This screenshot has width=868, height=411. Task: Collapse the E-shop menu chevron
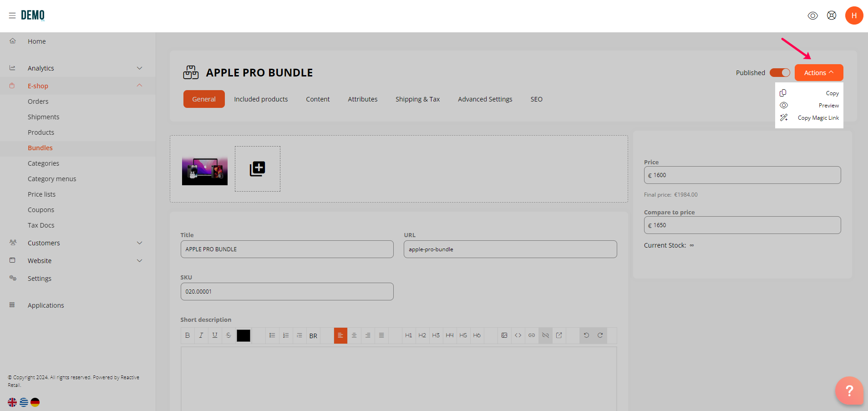pyautogui.click(x=140, y=86)
